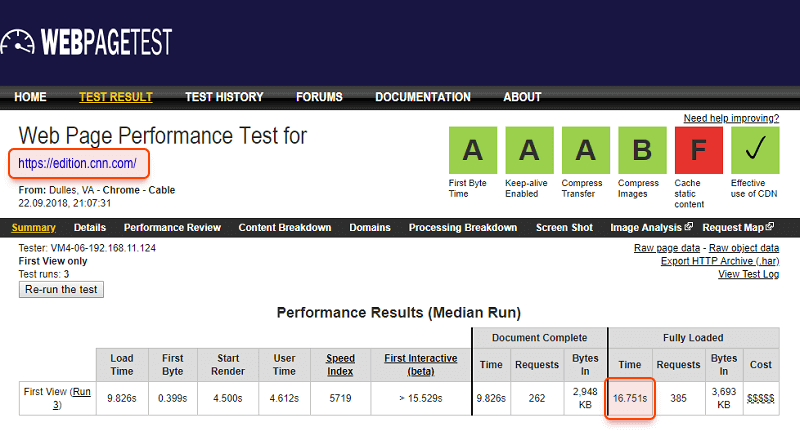Open the FORUMS menu item
This screenshot has height=431, width=800.
coord(319,97)
